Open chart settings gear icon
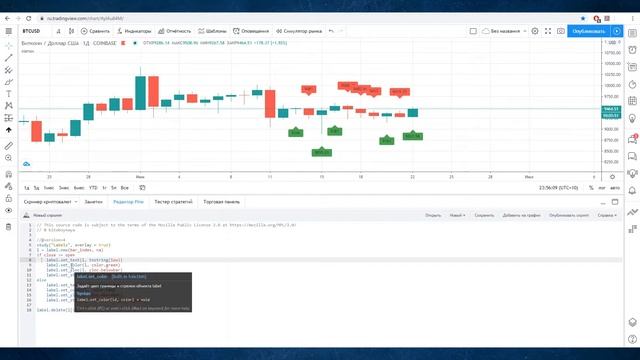 pos(535,31)
